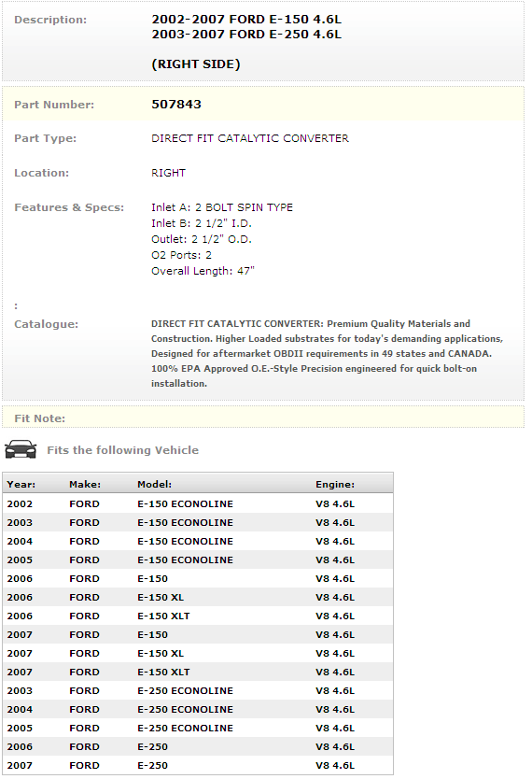This screenshot has height=779, width=532.
Task: Select the 2002 E-150 ECONOLINE model cell
Action: coord(185,503)
